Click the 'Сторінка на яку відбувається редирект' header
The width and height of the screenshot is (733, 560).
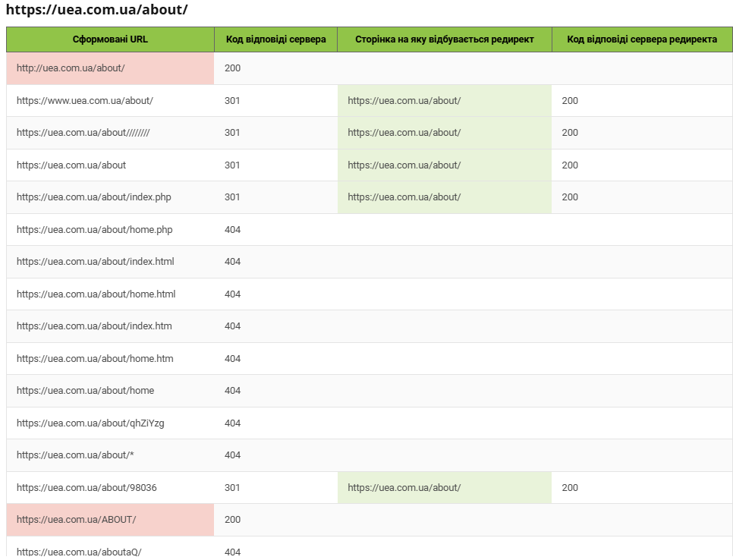[x=444, y=39]
